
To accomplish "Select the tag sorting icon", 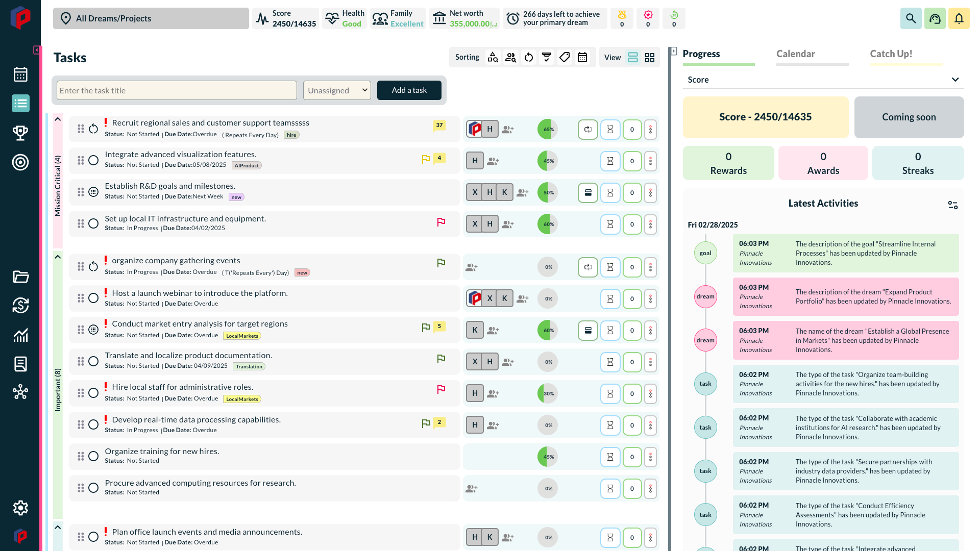I will 565,57.
